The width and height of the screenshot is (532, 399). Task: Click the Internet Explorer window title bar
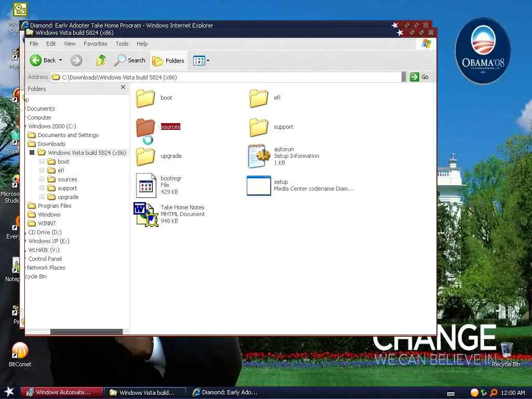click(207, 25)
